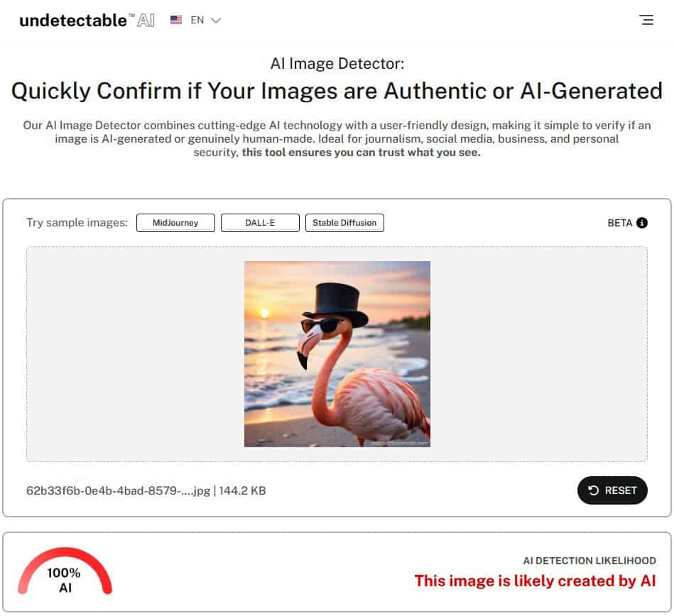Click 'This image is likely created by AI'
The width and height of the screenshot is (674, 616).
tap(536, 581)
